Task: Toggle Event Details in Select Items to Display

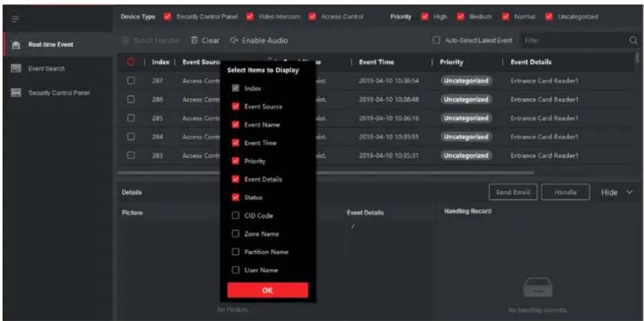Action: tap(236, 179)
